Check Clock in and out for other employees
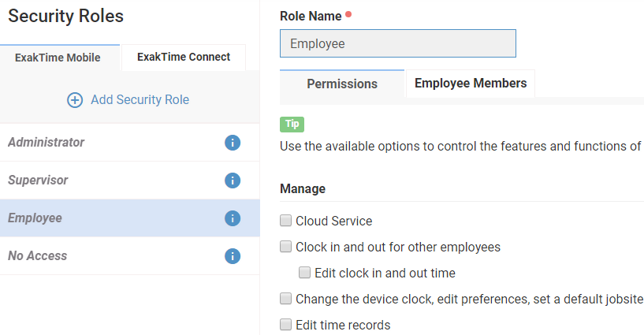 tap(286, 246)
